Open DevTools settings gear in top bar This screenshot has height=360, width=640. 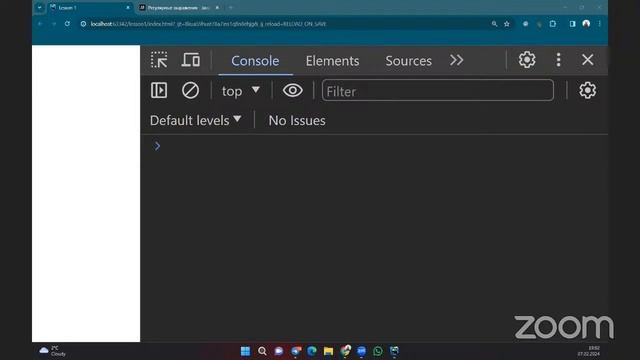527,60
